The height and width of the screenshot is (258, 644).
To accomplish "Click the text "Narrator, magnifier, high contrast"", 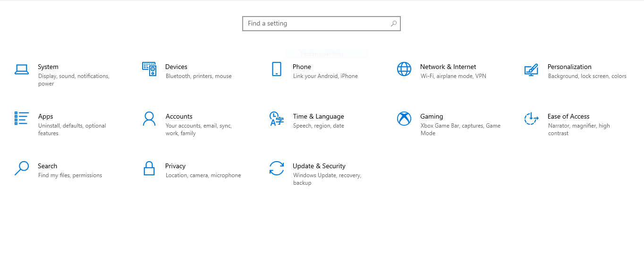I will click(579, 129).
